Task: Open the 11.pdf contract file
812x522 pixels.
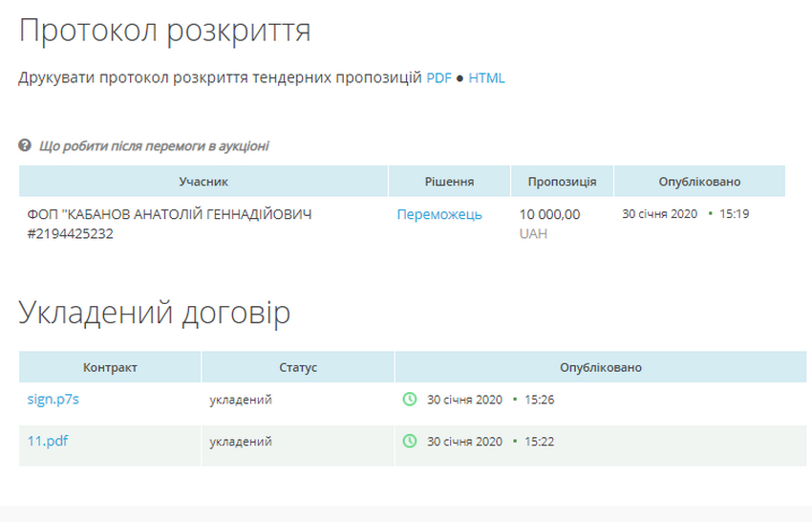Action: click(48, 442)
